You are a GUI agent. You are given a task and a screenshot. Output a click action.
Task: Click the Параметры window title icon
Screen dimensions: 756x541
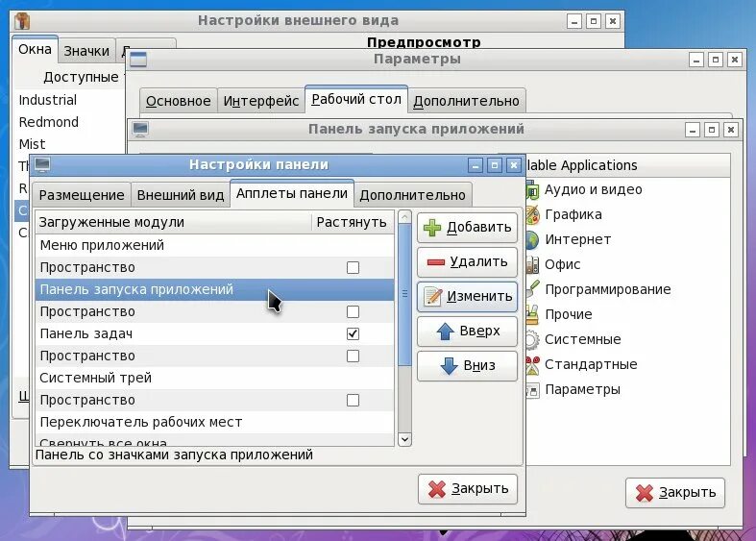click(x=138, y=60)
